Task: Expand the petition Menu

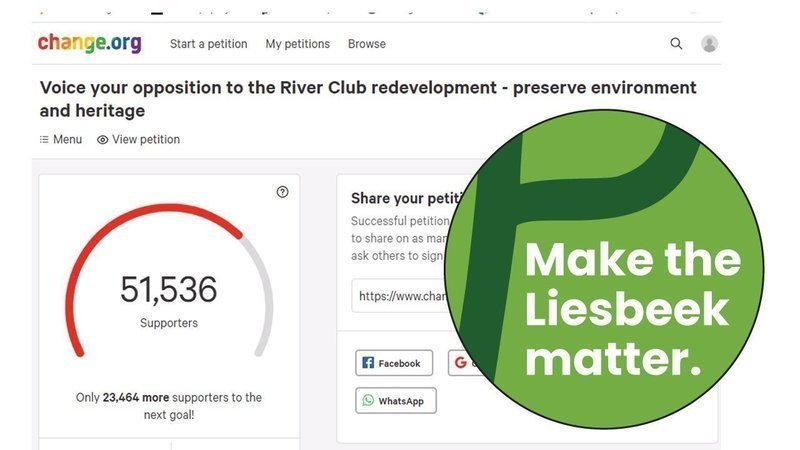Action: [60, 140]
